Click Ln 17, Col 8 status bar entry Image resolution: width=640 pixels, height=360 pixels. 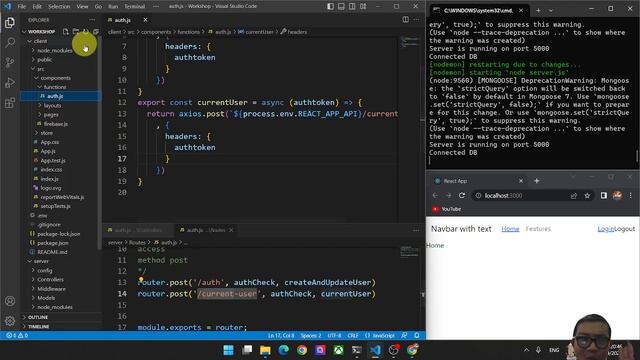[x=281, y=336]
